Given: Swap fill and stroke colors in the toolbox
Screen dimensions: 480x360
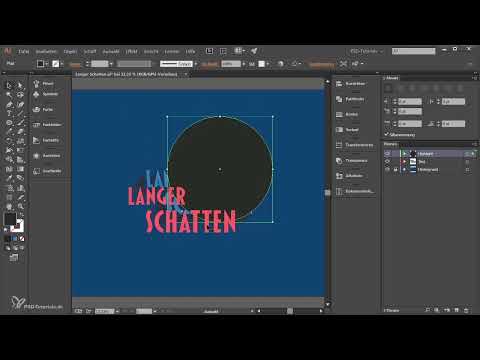Looking at the screenshot, I should pyautogui.click(x=21, y=215).
